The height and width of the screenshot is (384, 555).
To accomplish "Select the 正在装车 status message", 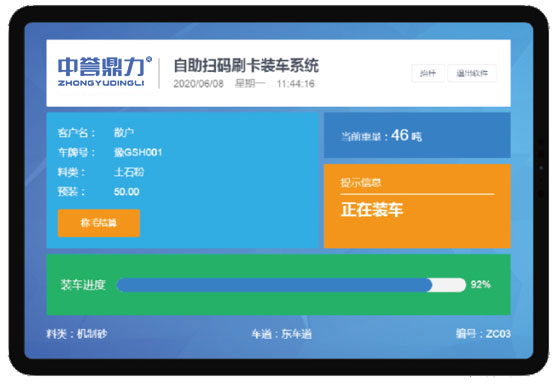I will (x=372, y=209).
